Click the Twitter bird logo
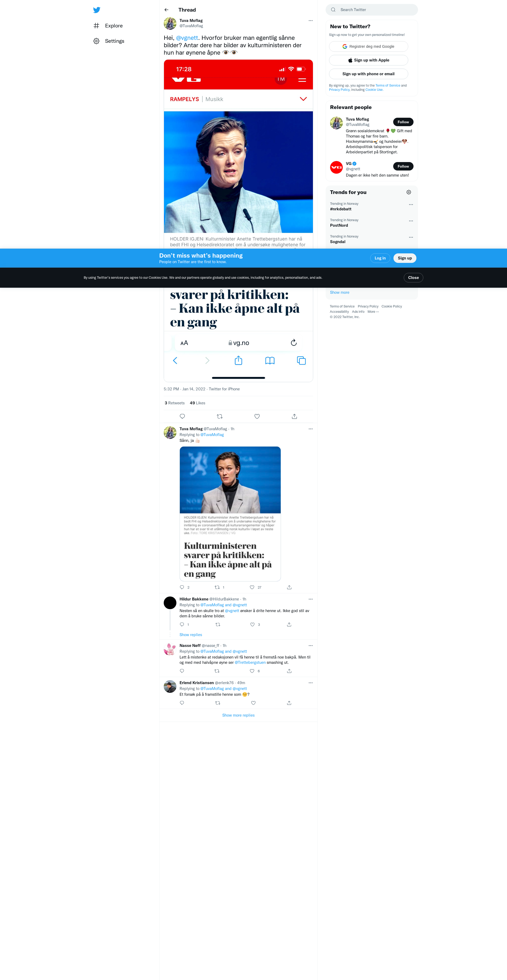507x980 pixels. click(97, 10)
